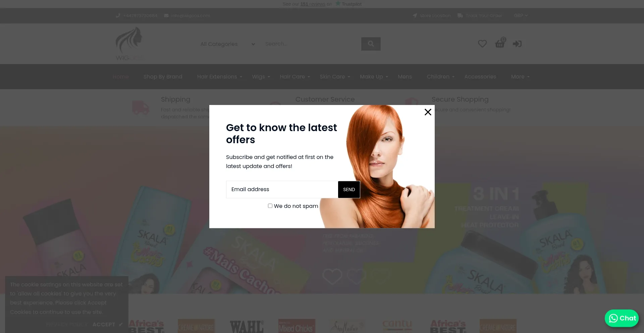
Task: Open the wishlist heart icon in the header
Action: (482, 44)
